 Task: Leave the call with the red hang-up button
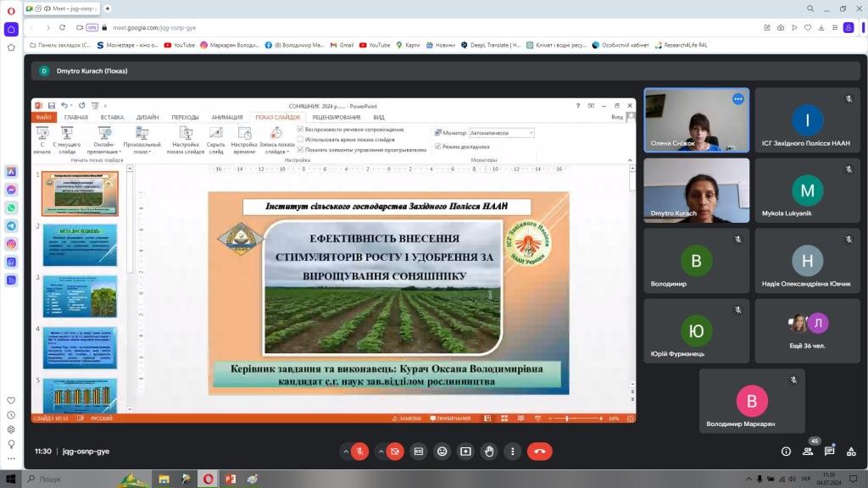point(539,452)
